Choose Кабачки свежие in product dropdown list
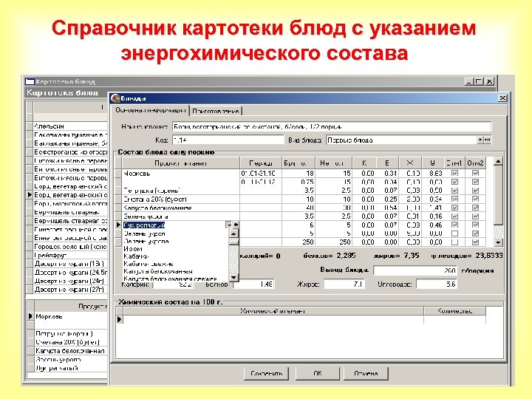Screen dimensions: 532x399 (x=149, y=264)
